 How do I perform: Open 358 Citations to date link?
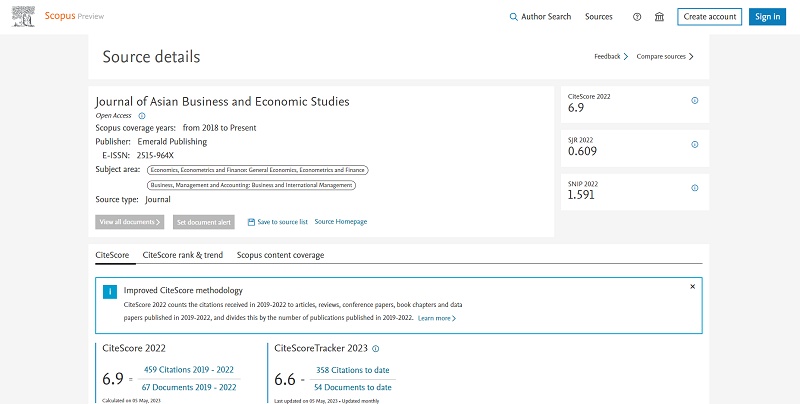(x=353, y=370)
